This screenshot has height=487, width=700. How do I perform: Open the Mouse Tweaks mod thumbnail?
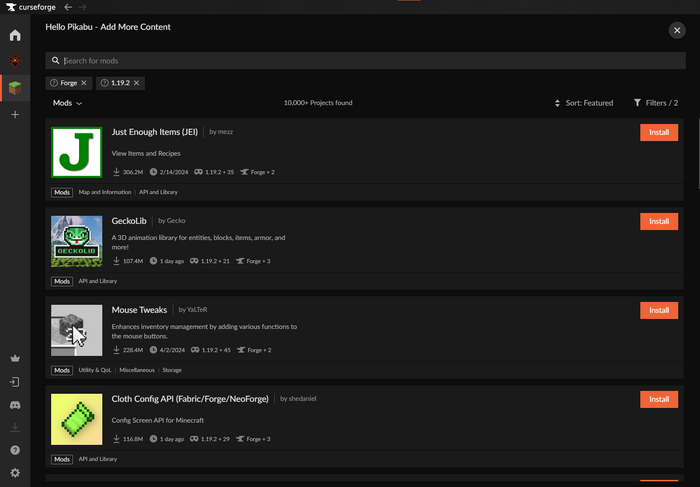pos(77,330)
